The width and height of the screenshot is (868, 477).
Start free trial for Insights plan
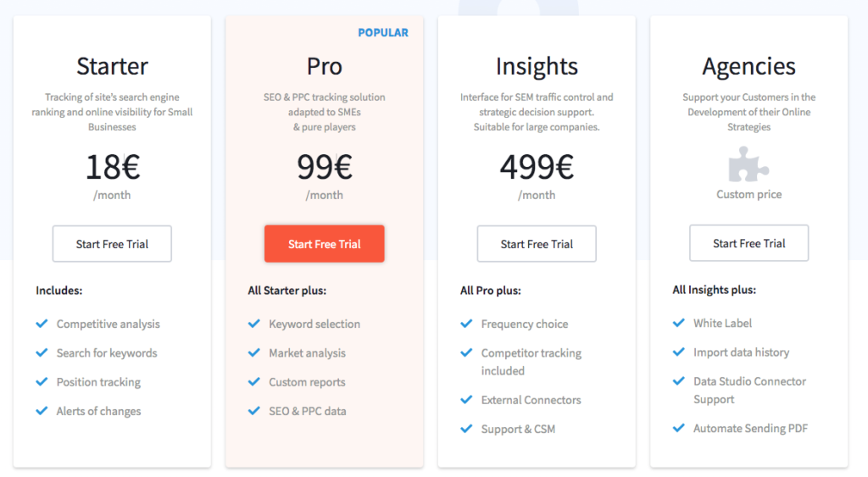pos(537,243)
